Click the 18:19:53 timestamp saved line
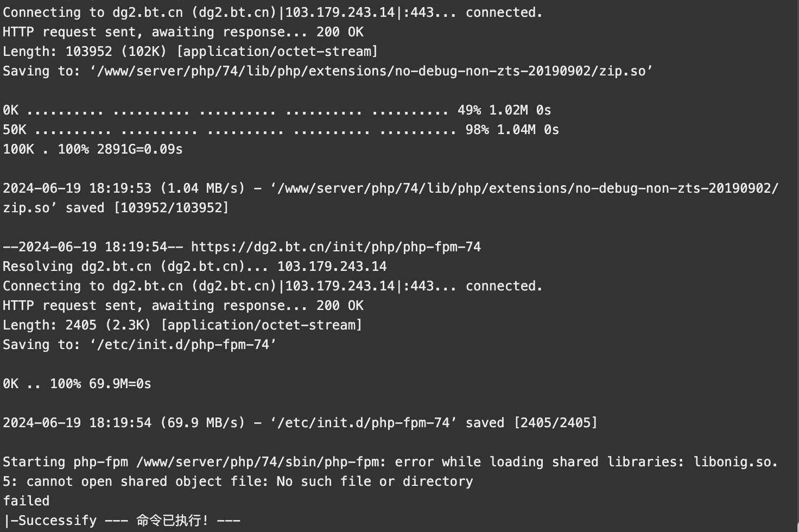The image size is (799, 532). [x=391, y=198]
